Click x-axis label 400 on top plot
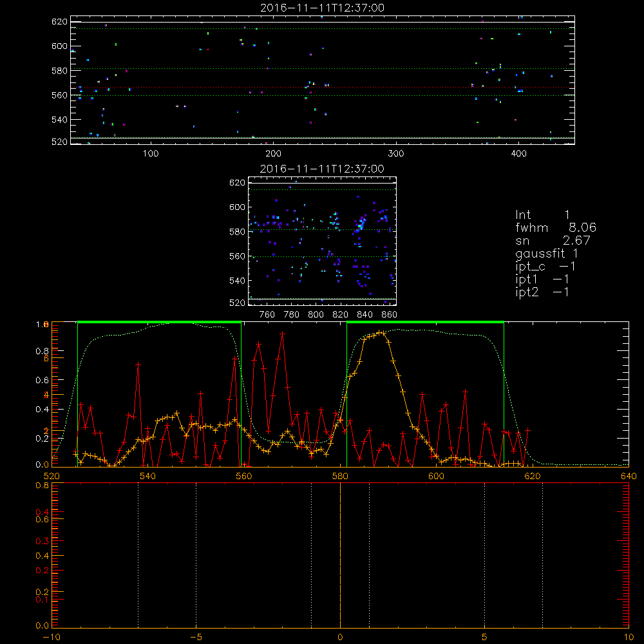The height and width of the screenshot is (644, 644). tap(518, 154)
